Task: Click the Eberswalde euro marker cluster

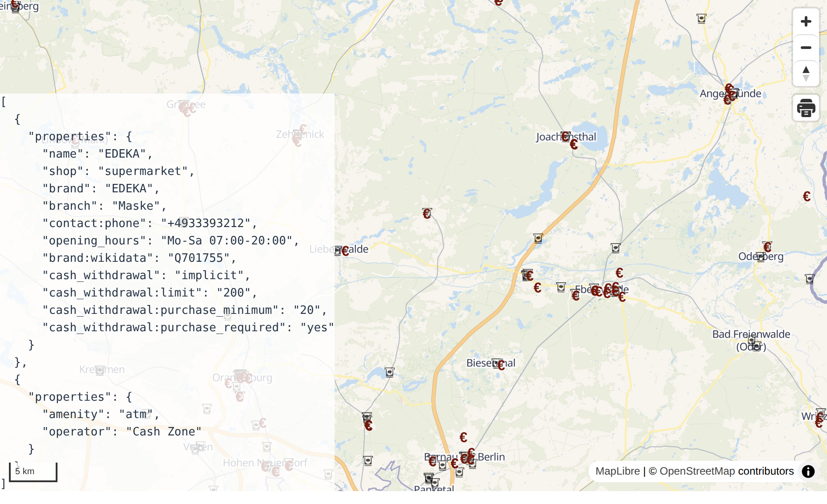Action: (x=608, y=290)
